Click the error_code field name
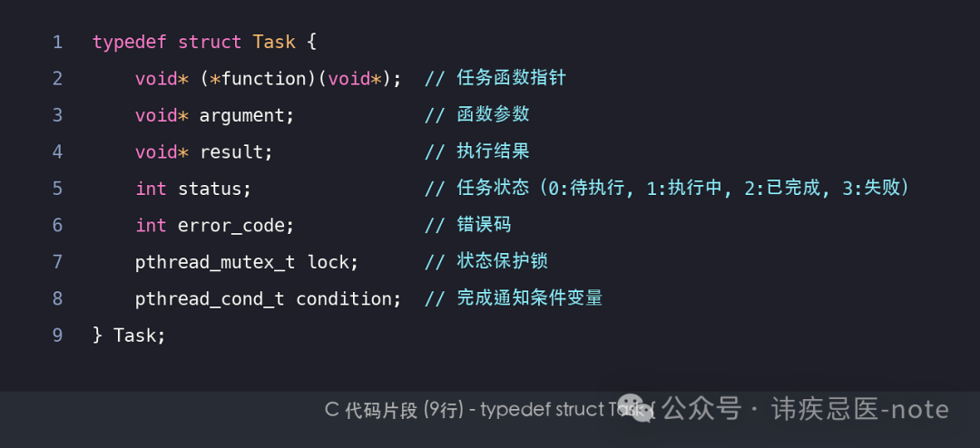The image size is (980, 448). pyautogui.click(x=236, y=225)
